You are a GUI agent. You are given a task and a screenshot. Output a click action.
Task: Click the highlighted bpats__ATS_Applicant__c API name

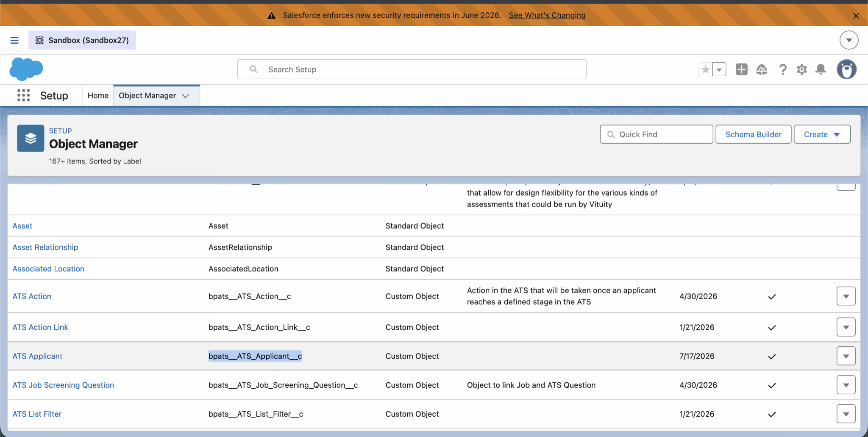[x=255, y=356]
